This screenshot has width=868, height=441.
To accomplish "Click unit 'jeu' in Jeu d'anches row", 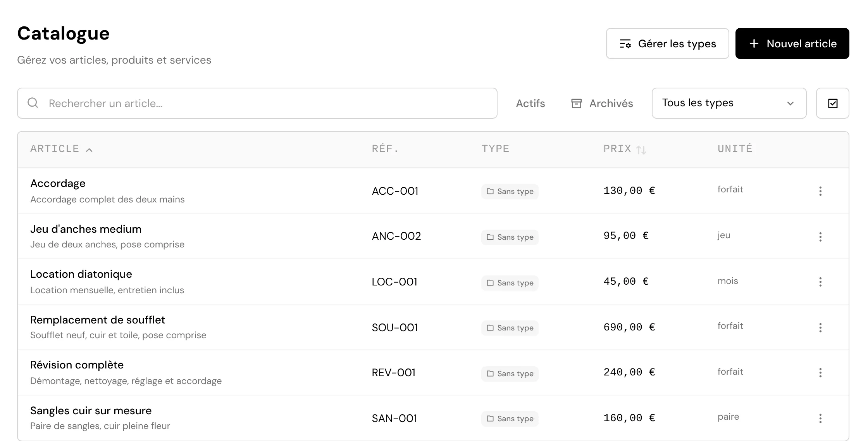I will click(723, 235).
